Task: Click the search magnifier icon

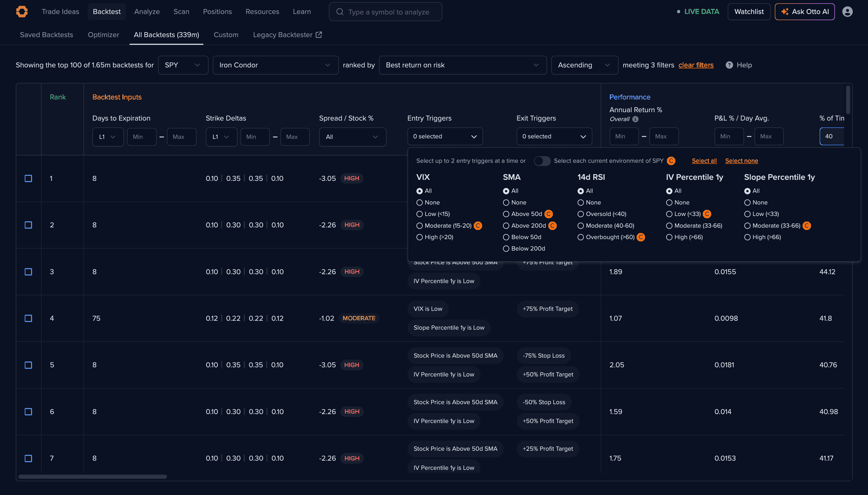Action: click(x=340, y=12)
